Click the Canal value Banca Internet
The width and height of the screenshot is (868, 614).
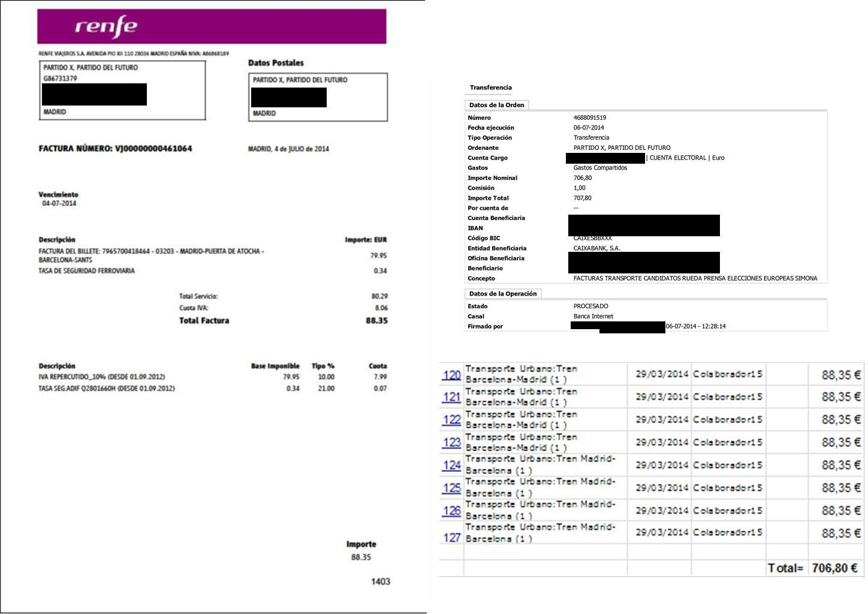click(593, 317)
